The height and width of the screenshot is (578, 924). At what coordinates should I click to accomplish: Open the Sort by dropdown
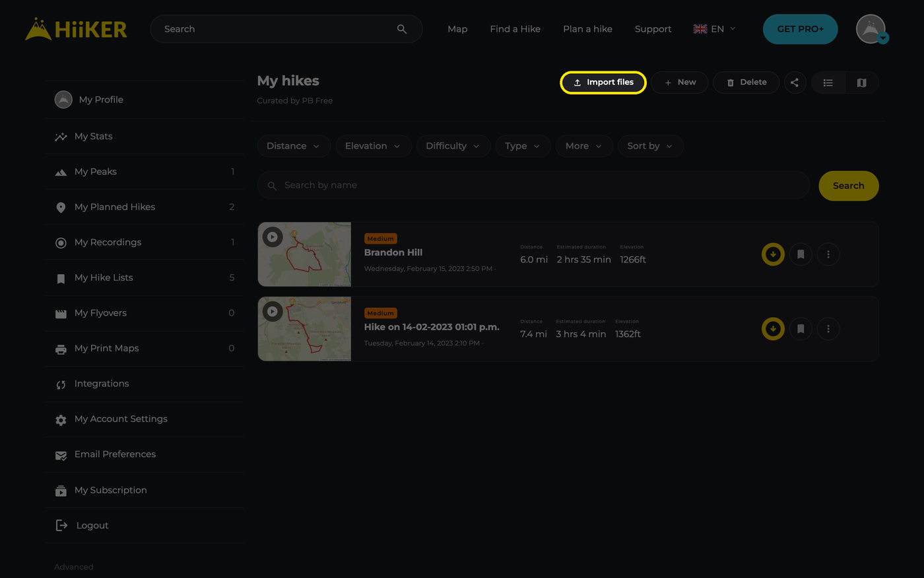pos(650,146)
